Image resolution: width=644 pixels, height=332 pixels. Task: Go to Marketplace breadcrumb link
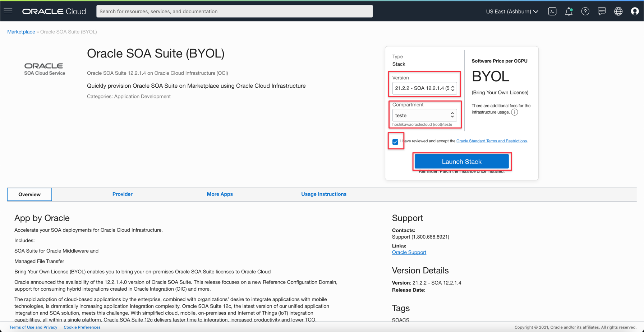tap(21, 32)
